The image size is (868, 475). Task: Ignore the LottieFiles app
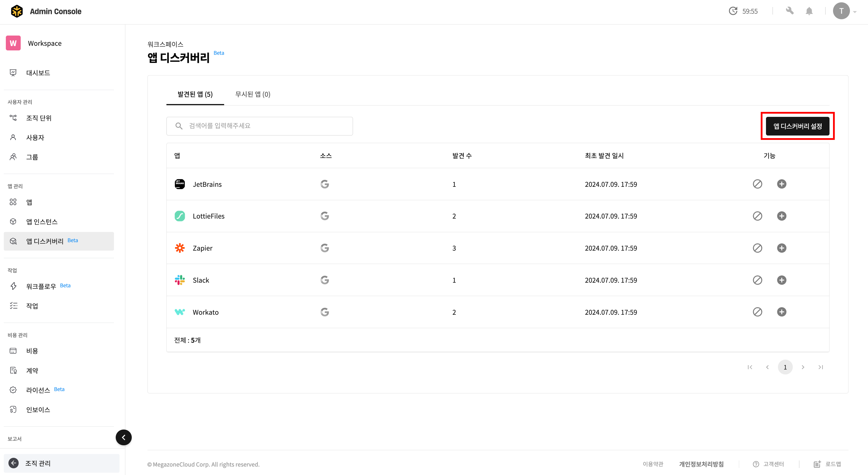tap(757, 216)
